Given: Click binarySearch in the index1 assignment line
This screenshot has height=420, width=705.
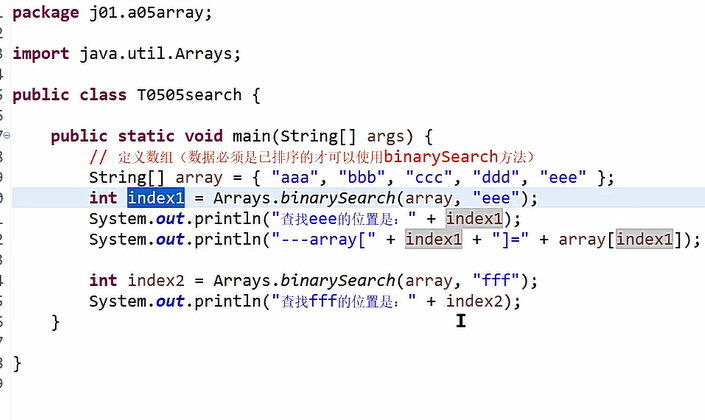Looking at the screenshot, I should pos(338,198).
